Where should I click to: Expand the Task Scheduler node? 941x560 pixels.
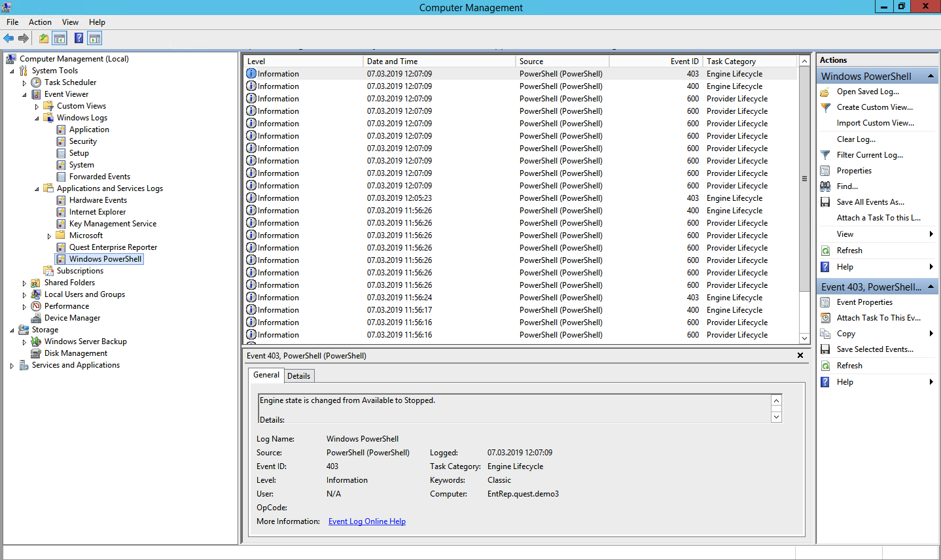click(24, 83)
